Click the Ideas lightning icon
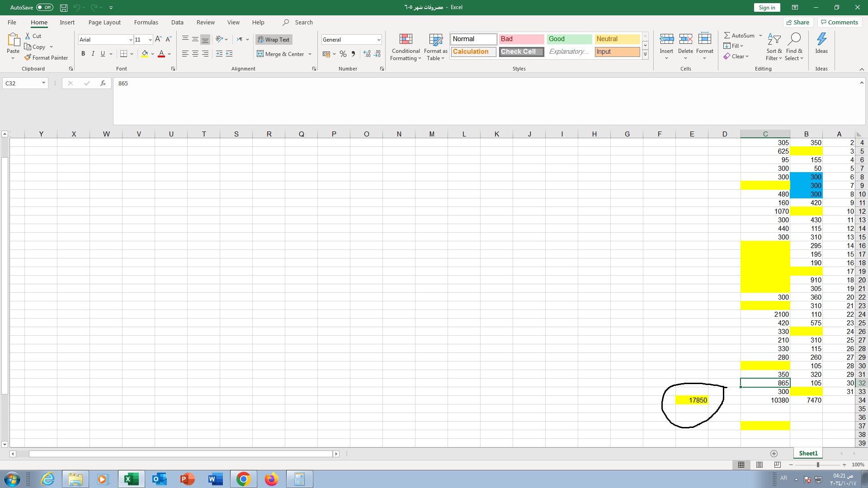The height and width of the screenshot is (488, 868). click(821, 40)
